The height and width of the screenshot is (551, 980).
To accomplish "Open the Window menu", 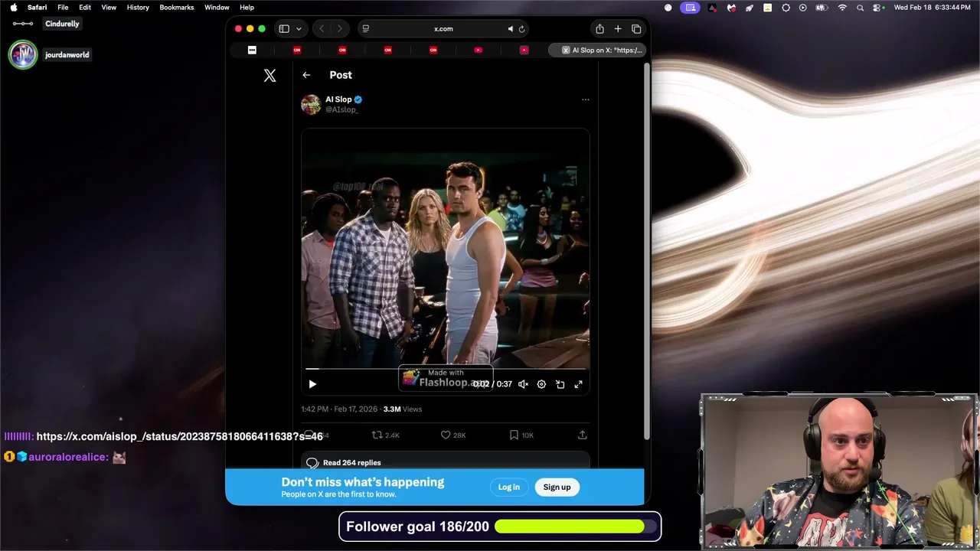I will 217,8.
